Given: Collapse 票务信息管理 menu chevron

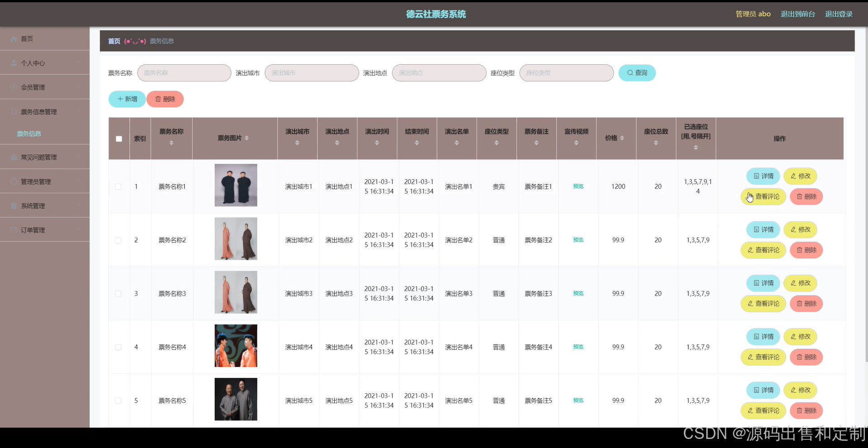Looking at the screenshot, I should pos(79,111).
